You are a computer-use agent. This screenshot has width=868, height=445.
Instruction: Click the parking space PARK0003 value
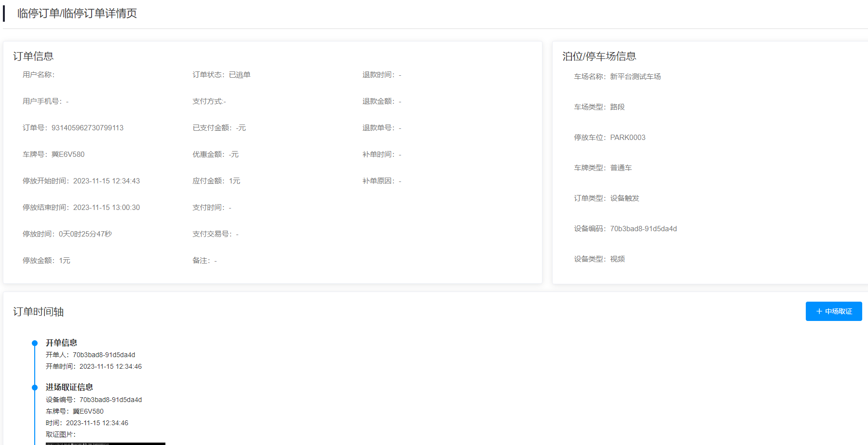coord(627,138)
